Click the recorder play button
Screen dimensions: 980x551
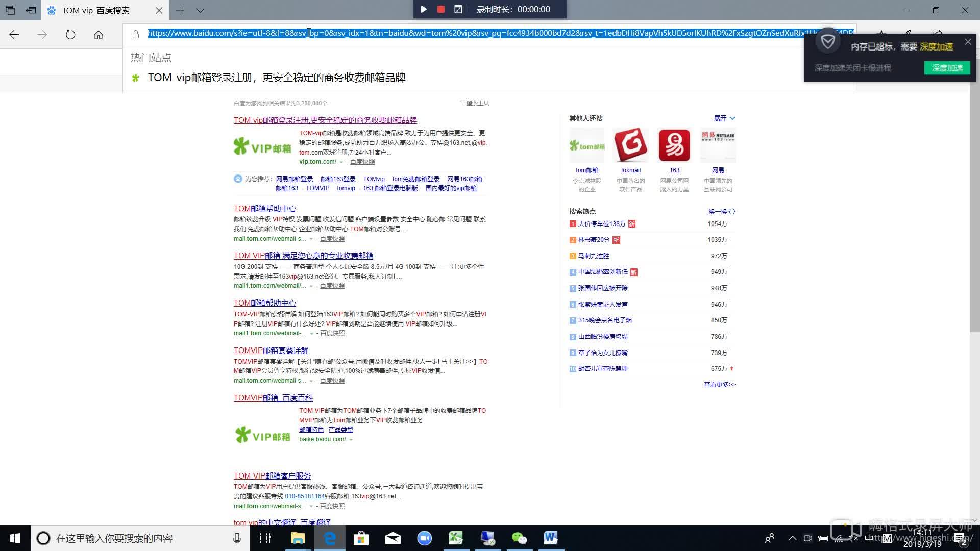coord(424,9)
